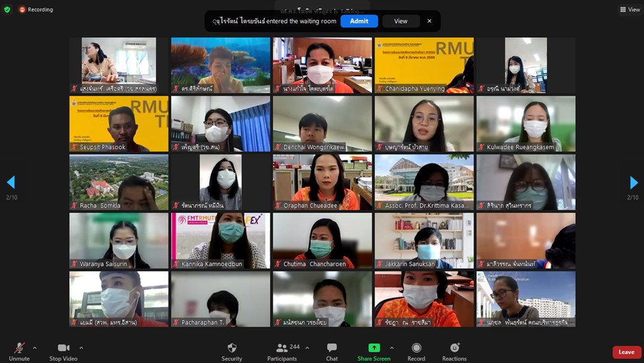Screen dimensions: 644x363
Task: Start recording with the Record icon
Action: (x=416, y=348)
